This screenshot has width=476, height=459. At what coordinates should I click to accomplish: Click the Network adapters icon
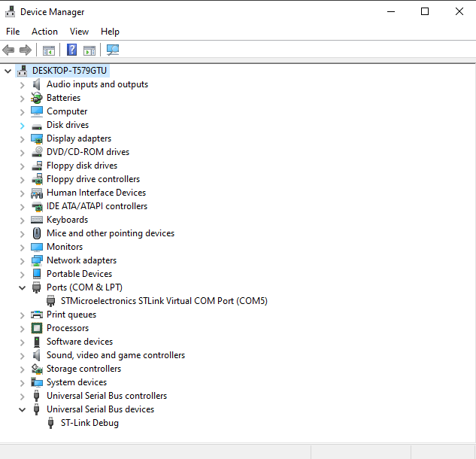(x=37, y=260)
